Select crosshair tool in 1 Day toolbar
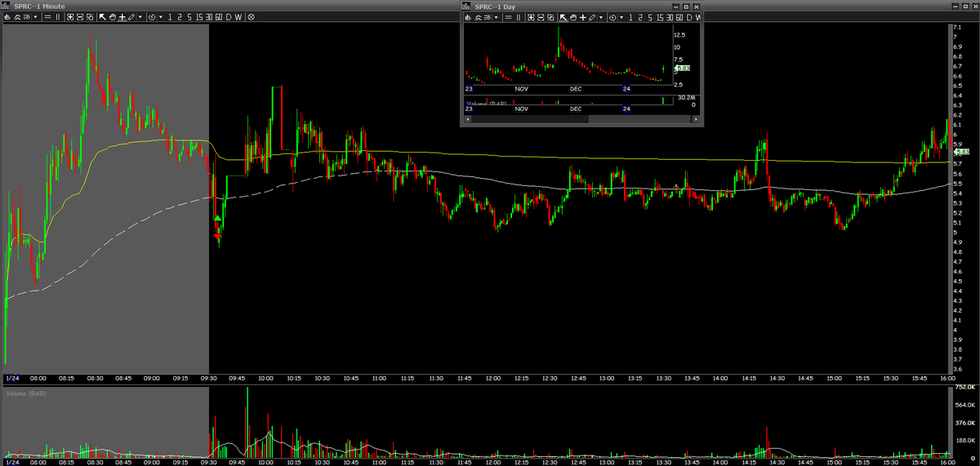This screenshot has width=980, height=466. click(x=583, y=17)
